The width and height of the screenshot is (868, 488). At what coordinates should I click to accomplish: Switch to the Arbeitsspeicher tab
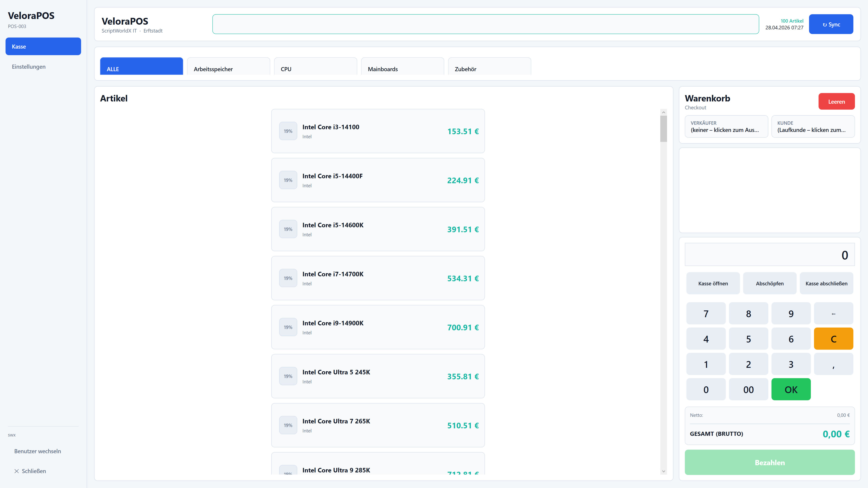pyautogui.click(x=229, y=66)
